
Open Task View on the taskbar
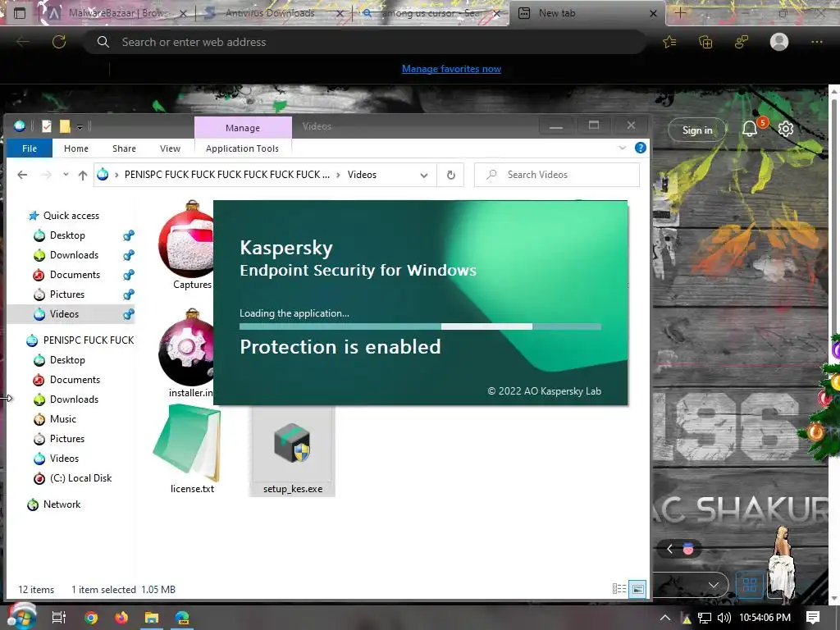59,618
